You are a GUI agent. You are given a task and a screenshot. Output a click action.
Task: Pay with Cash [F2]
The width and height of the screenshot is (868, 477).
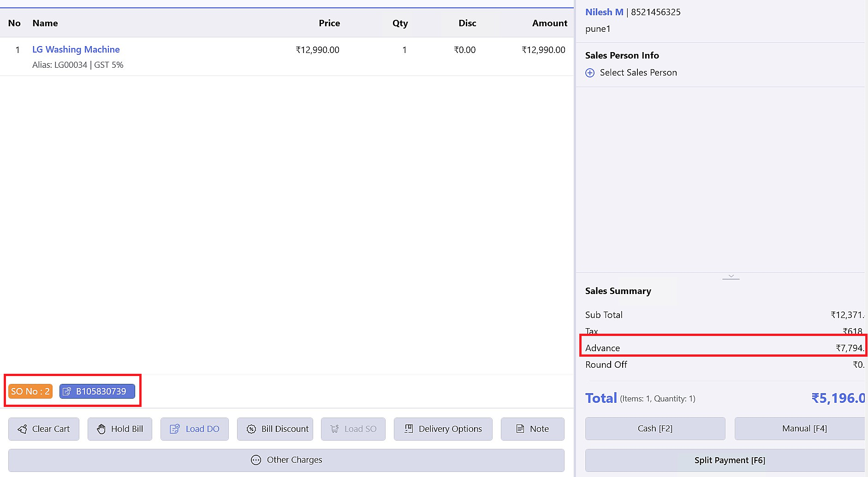[655, 429]
